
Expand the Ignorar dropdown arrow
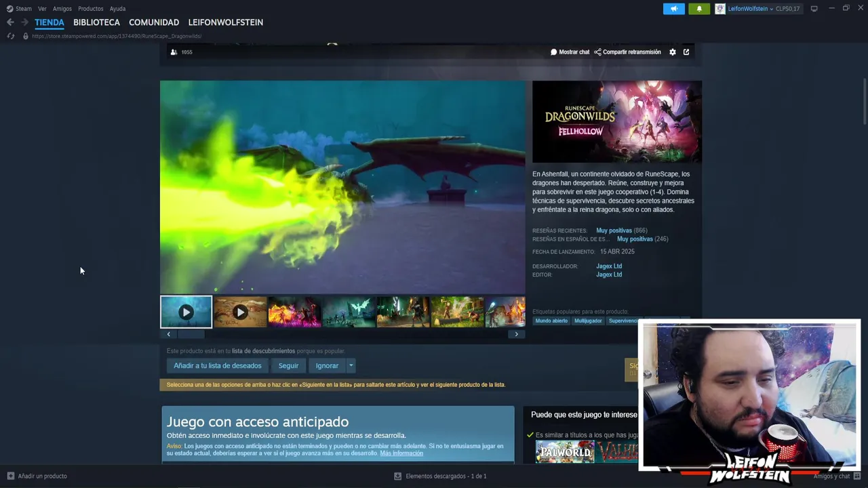pyautogui.click(x=351, y=365)
